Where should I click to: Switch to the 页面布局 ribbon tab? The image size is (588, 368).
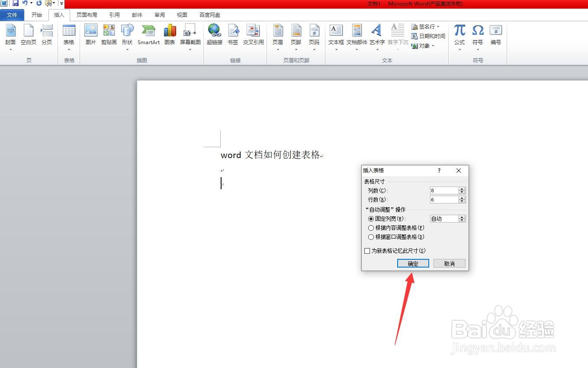pos(87,14)
